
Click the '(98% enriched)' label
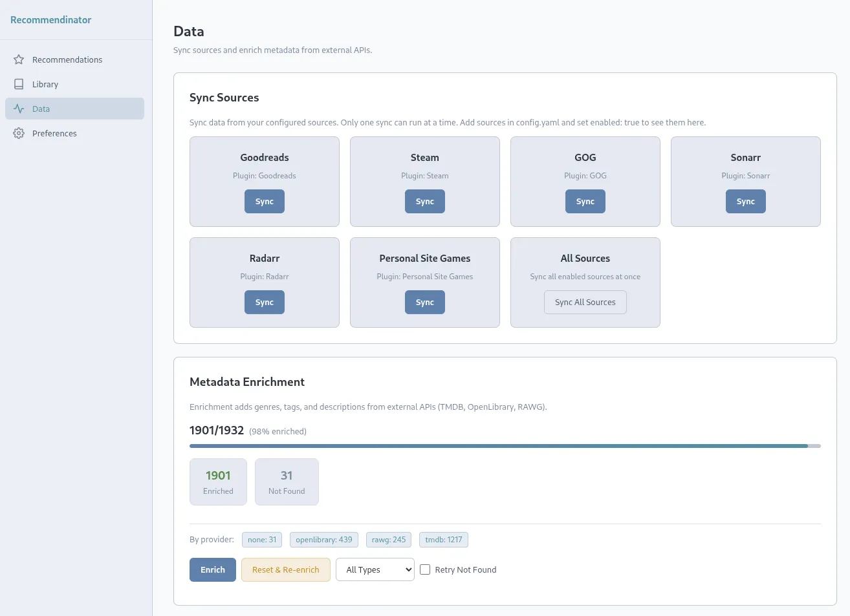tap(278, 431)
